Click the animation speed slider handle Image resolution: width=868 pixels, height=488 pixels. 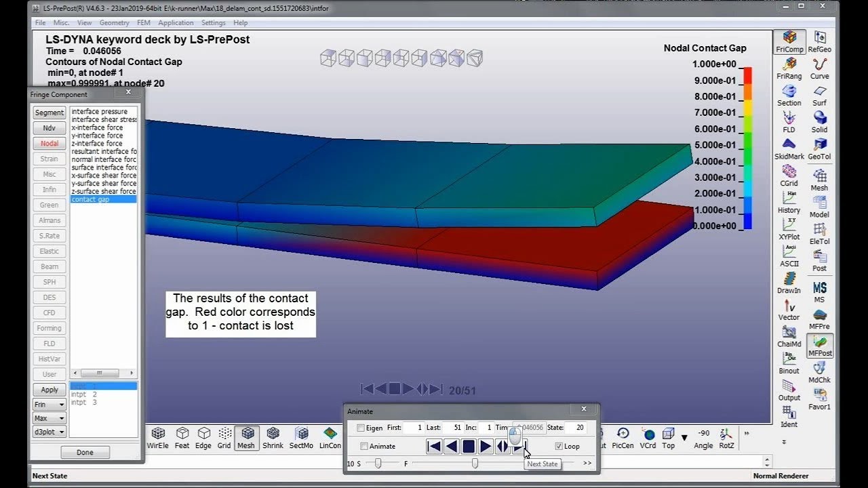click(378, 463)
